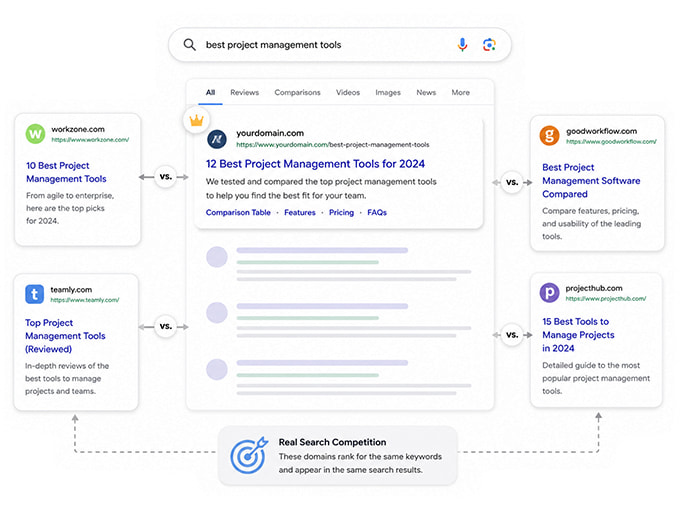Image resolution: width=680 pixels, height=510 pixels.
Task: Click the gold crown badge icon
Action: click(x=196, y=120)
